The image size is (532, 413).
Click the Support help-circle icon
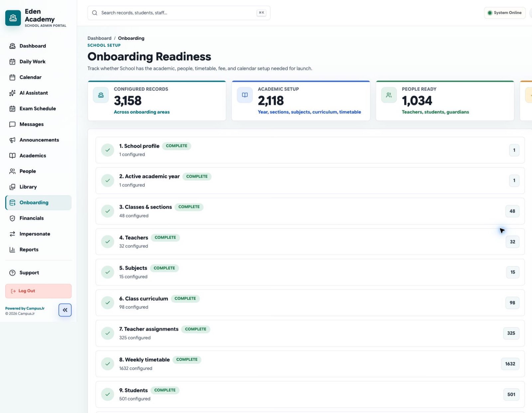pyautogui.click(x=12, y=273)
